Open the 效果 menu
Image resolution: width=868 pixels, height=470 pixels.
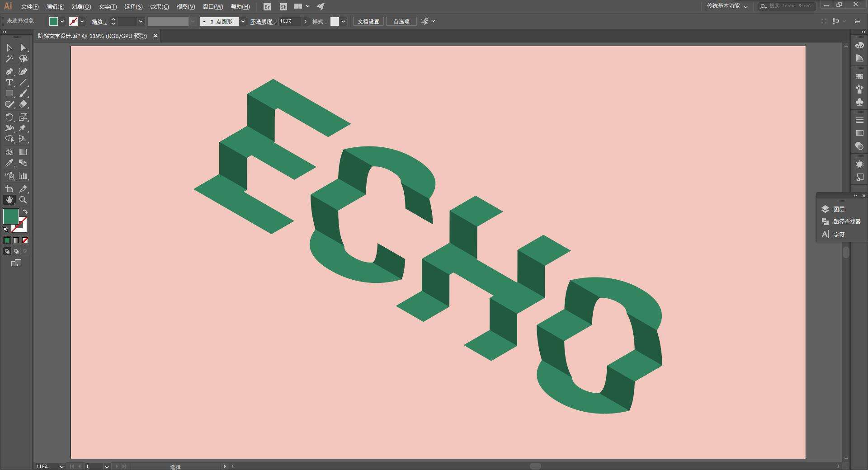159,6
